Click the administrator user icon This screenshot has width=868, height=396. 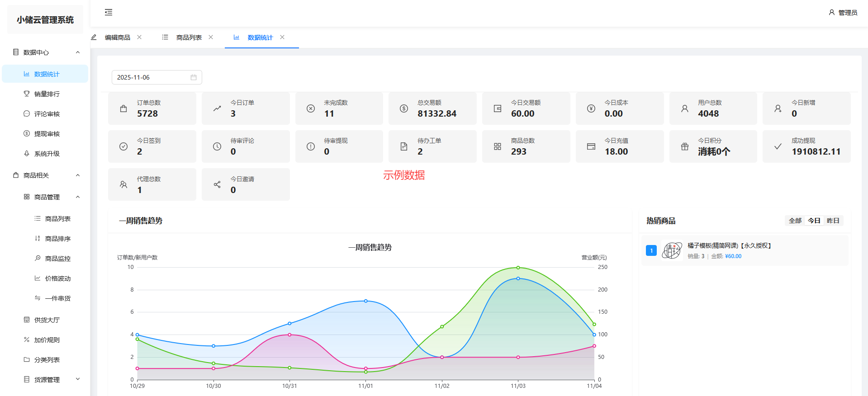click(x=831, y=12)
